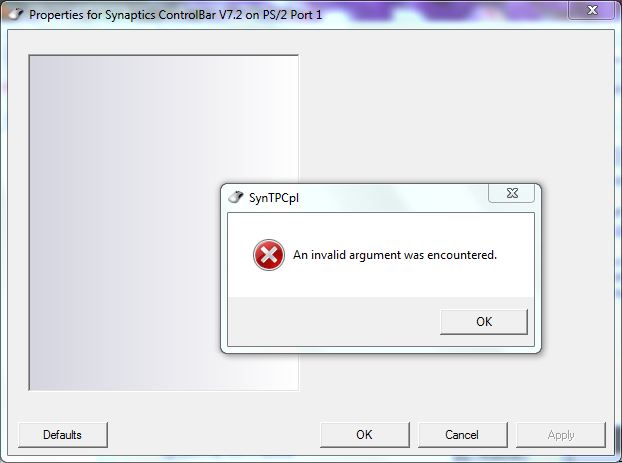The width and height of the screenshot is (622, 463).
Task: Close the Synaptics ControlBar Properties window
Action: pyautogui.click(x=591, y=10)
